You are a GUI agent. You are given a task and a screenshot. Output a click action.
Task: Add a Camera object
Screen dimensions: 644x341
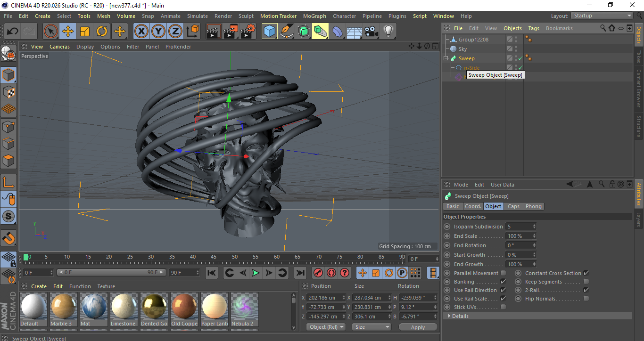click(x=372, y=32)
